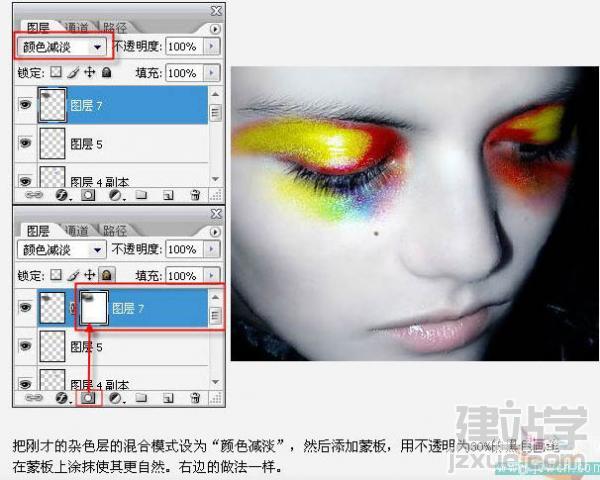Select 图层 5 thumbnail in upper panel

(x=52, y=144)
